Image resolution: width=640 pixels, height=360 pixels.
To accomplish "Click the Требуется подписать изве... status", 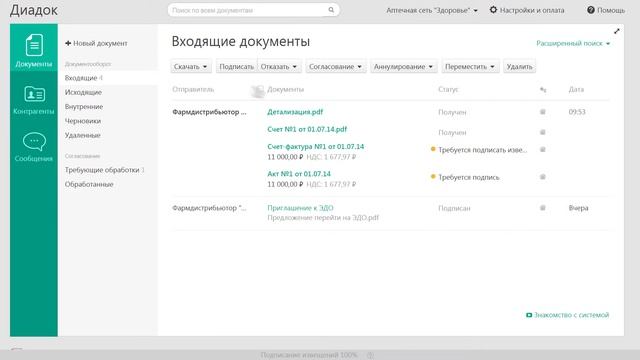I will pos(482,150).
